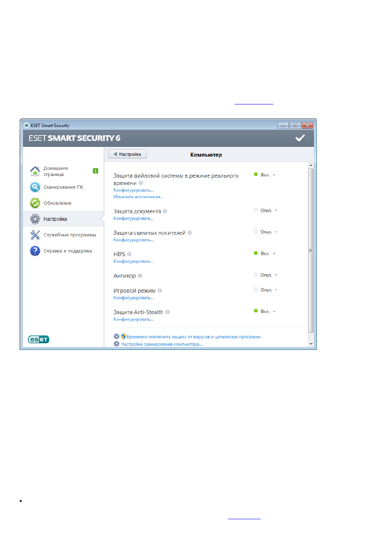Click info icon next to Защита документа
This screenshot has width=392, height=555.
(165, 211)
